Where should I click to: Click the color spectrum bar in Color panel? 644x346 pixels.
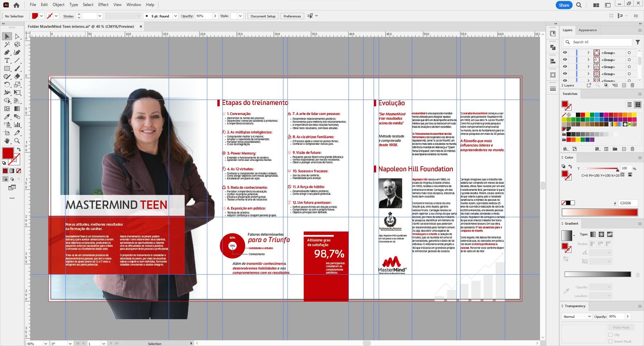point(600,212)
